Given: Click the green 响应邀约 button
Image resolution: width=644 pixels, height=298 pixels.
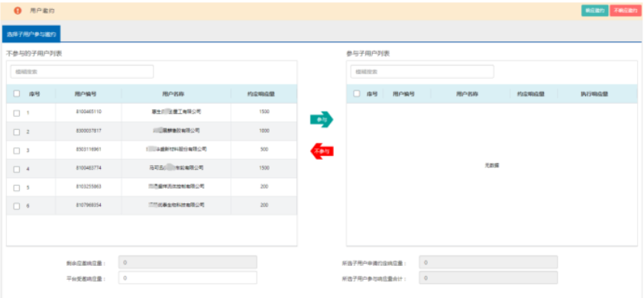Looking at the screenshot, I should tap(594, 11).
